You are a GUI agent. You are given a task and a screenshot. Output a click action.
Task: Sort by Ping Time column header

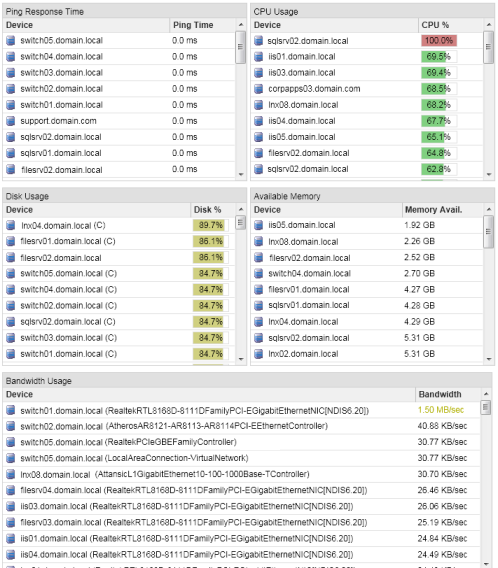[x=202, y=25]
